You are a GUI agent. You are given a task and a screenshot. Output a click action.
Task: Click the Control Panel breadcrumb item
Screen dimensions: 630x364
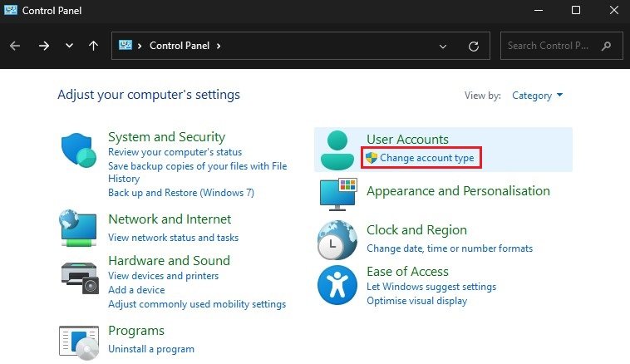[x=180, y=46]
